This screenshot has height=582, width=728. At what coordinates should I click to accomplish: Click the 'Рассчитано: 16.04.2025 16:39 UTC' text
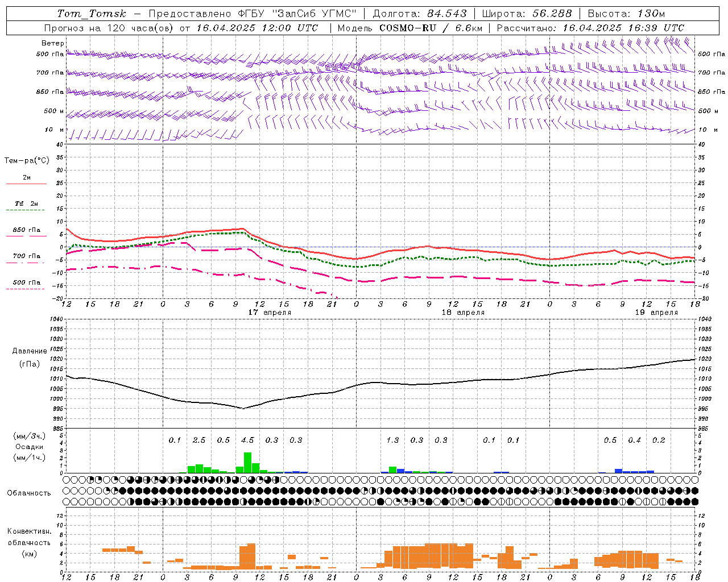point(590,28)
